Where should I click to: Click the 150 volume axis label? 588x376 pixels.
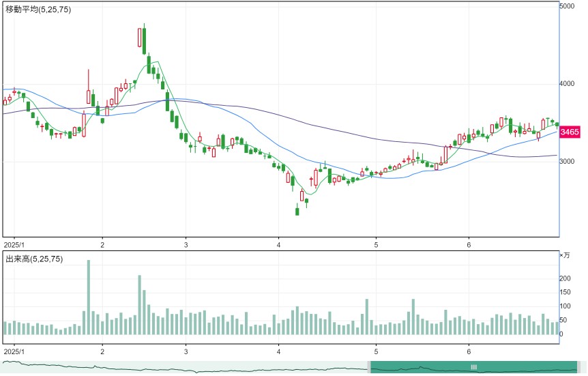tap(565, 292)
